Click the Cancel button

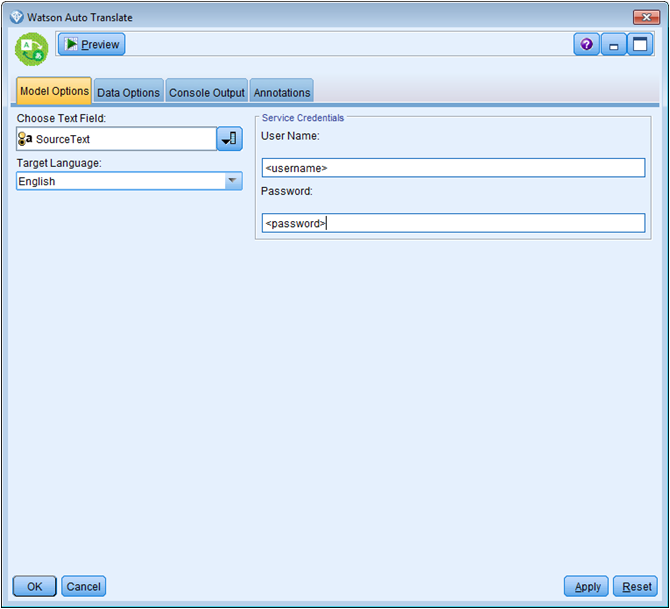83,586
